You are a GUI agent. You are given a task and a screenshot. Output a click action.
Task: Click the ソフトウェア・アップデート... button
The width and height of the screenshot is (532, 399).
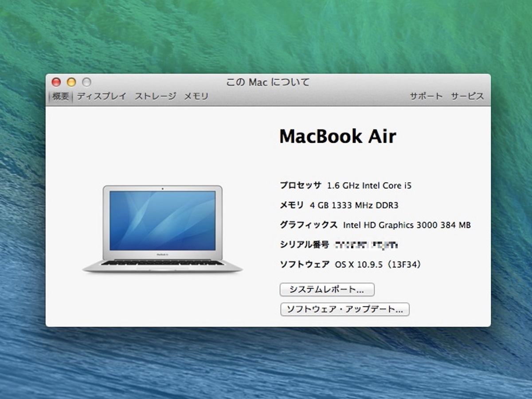[345, 309]
